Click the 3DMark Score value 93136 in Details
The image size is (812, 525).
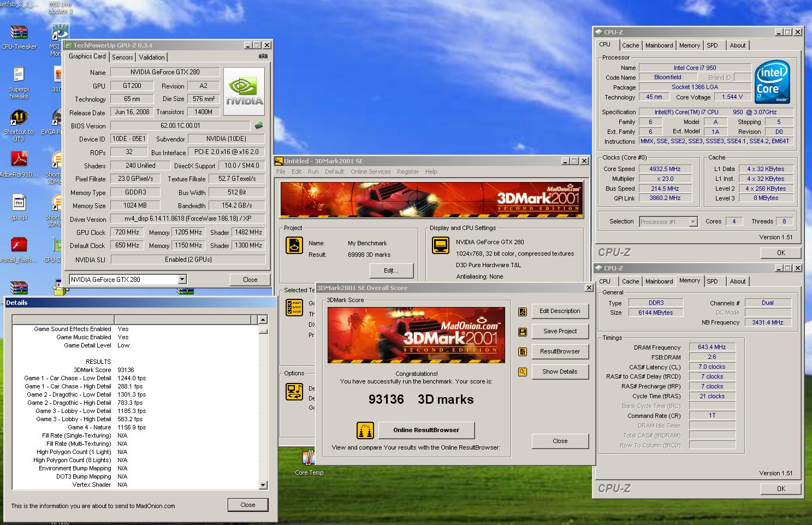click(126, 370)
